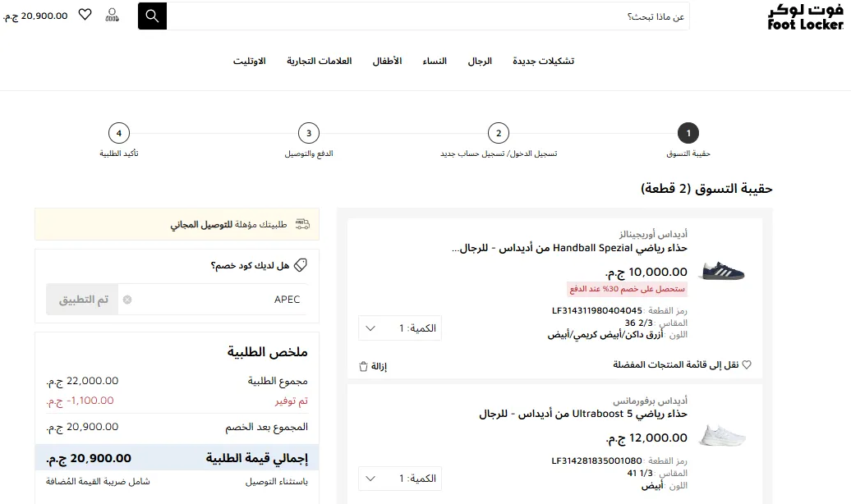Open Handball Spezial shoe thumbnail
851x504 pixels.
723,271
